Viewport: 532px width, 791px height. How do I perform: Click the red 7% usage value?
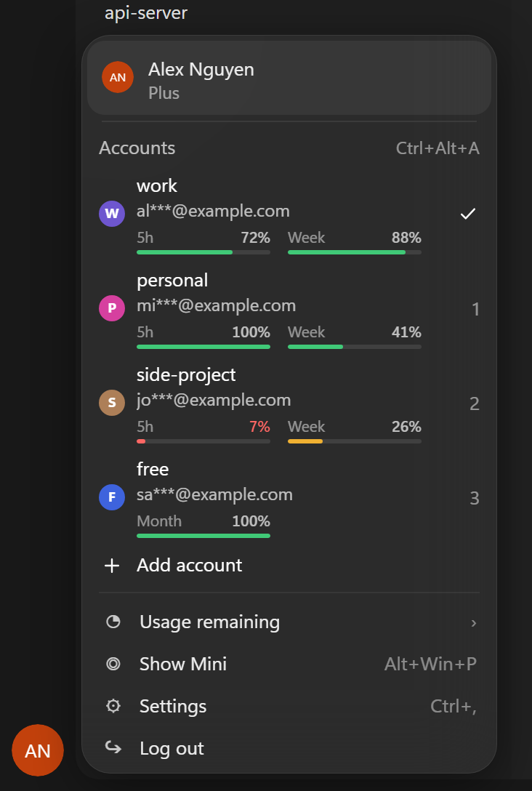[x=259, y=427]
